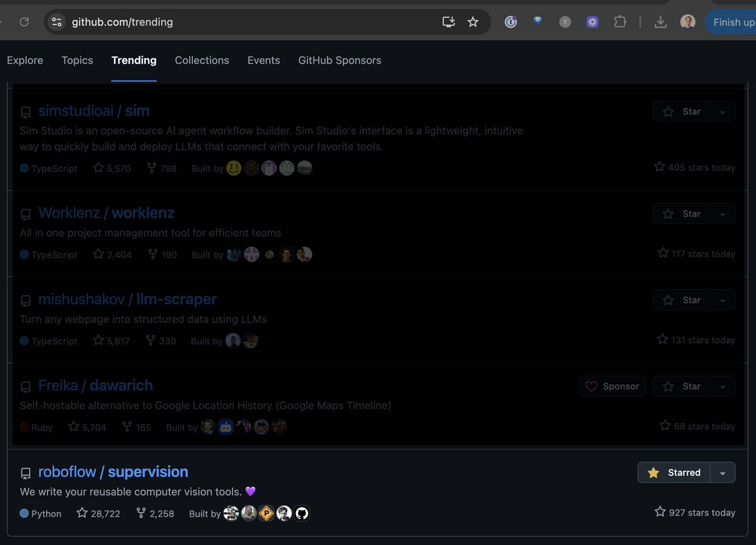Star the Worklenz / worklenz repository
Screen dimensions: 756x545
[x=682, y=214]
